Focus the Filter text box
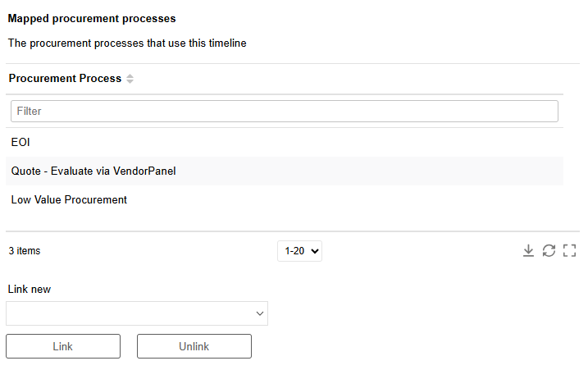This screenshot has height=370, width=588. pyautogui.click(x=285, y=111)
